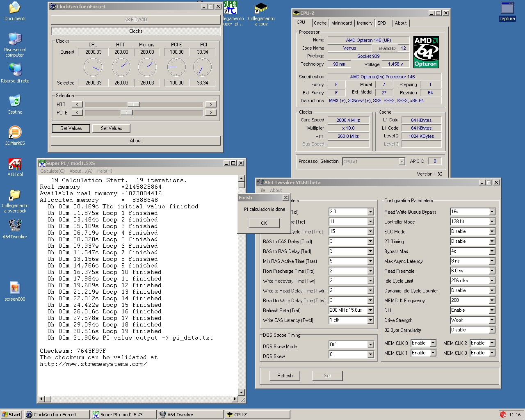This screenshot has width=525, height=420.
Task: Open Risorse di rete desktop icon
Action: tap(15, 73)
